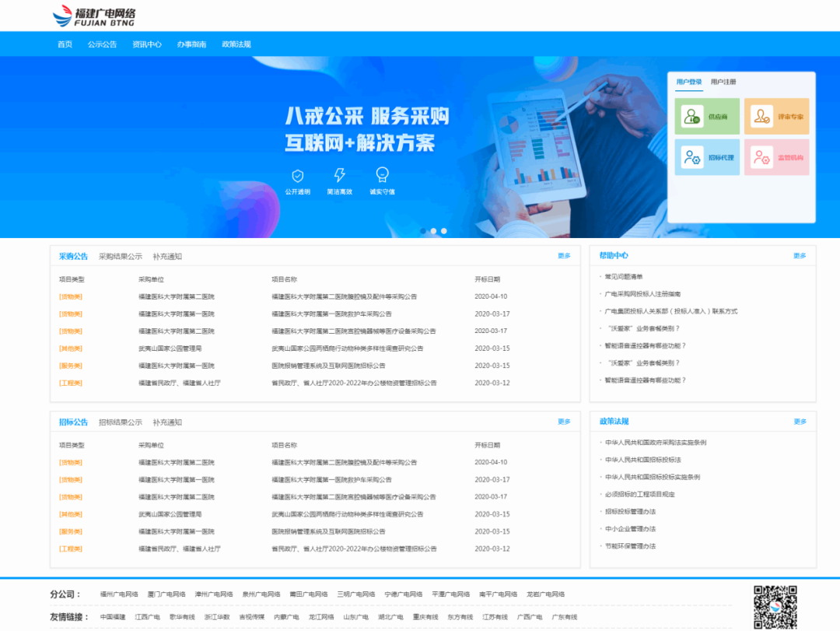Viewport: 840px width, 631px height.
Task: Click the QR code image in footer
Action: tap(775, 606)
